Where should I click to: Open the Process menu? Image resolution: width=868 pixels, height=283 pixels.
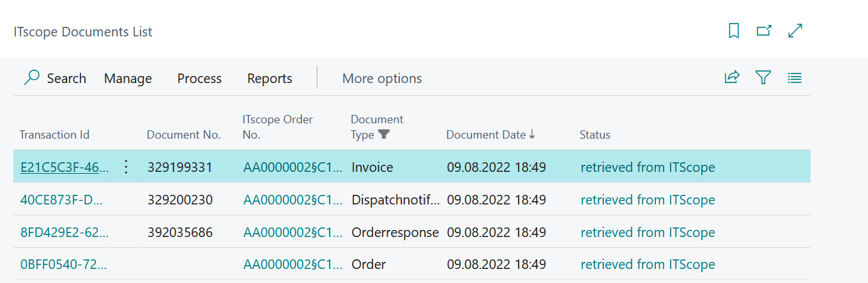[x=199, y=79]
